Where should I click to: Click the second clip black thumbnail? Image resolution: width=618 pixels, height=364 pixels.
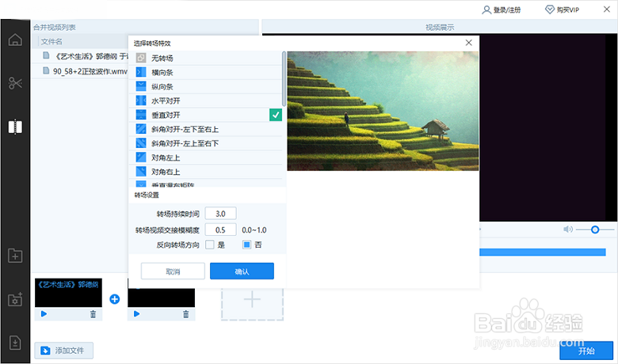[161, 298]
